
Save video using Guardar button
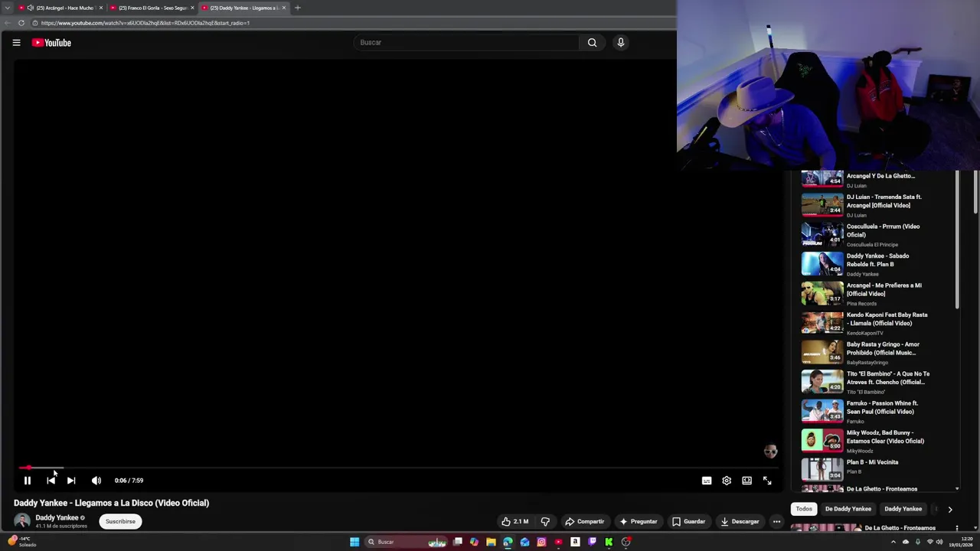tap(688, 522)
